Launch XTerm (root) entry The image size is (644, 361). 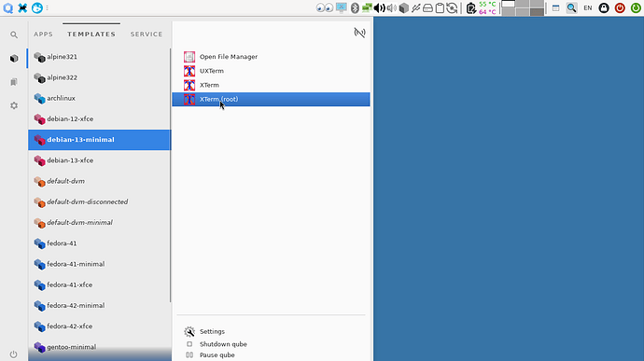click(x=271, y=100)
